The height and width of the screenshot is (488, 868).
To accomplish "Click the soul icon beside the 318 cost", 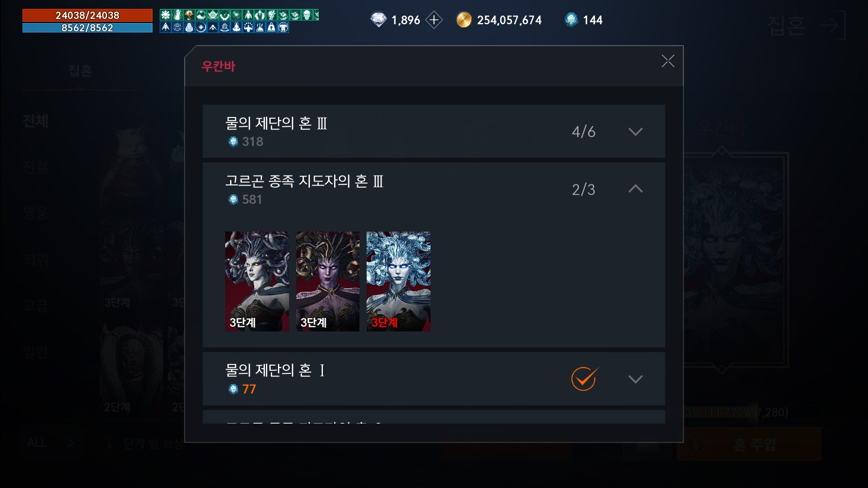I will (233, 142).
